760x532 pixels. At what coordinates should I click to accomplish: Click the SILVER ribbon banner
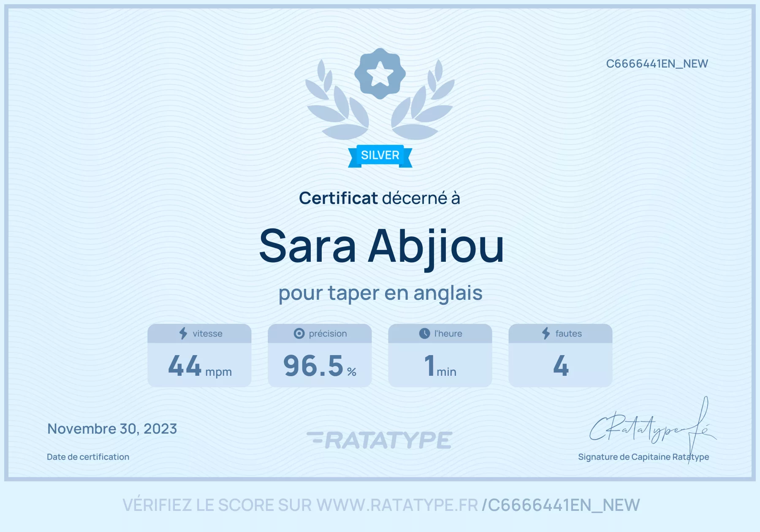pos(380,156)
